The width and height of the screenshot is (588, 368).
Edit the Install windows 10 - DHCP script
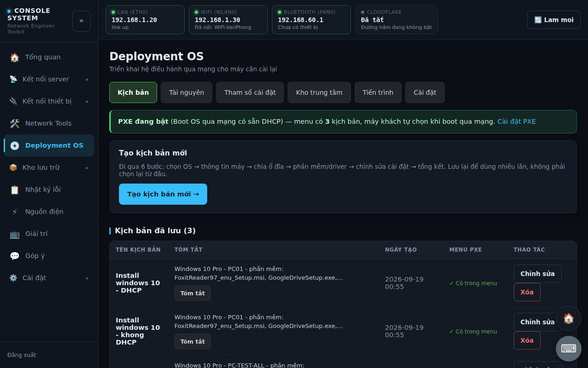click(537, 274)
